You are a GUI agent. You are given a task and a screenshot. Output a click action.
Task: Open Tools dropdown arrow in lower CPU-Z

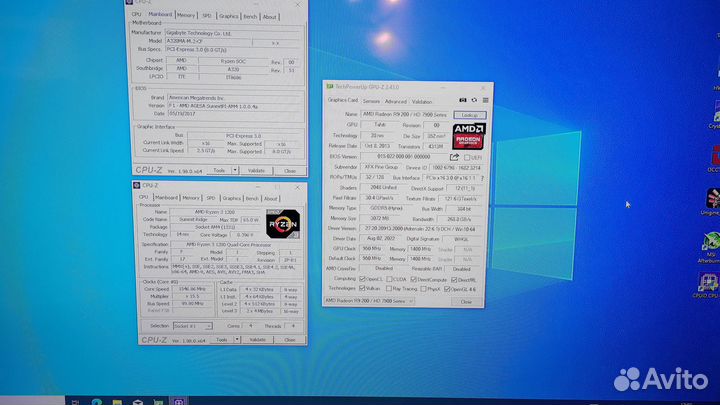(236, 339)
